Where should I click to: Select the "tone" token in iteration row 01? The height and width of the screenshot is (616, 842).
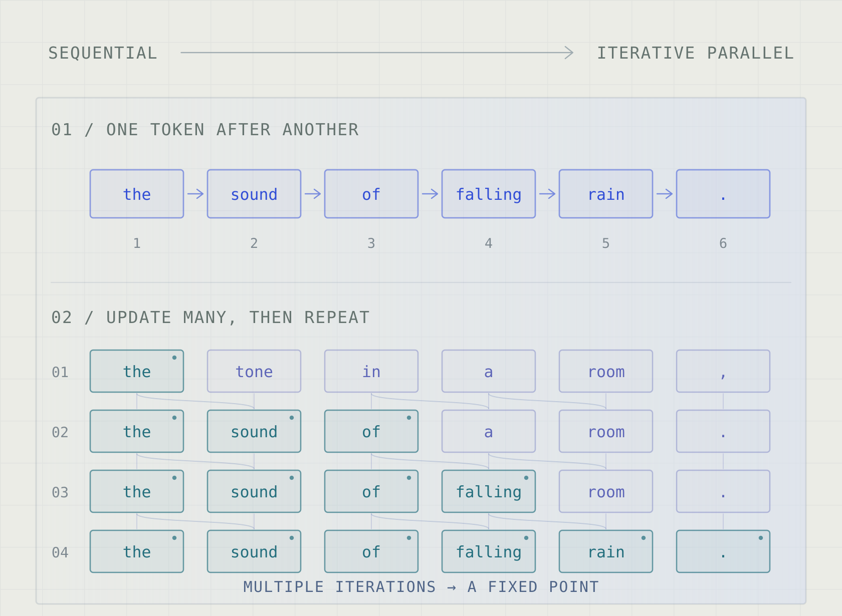(x=254, y=371)
